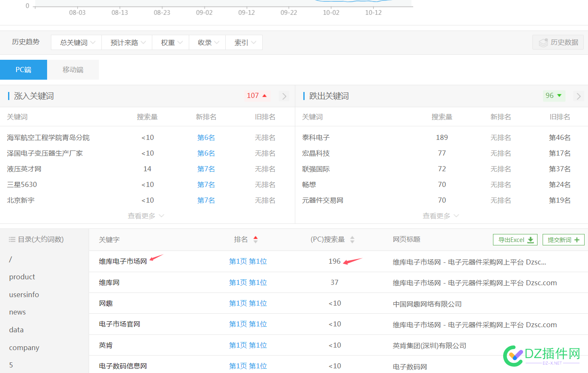The image size is (588, 373).
Task: Click keyword 电子市场官网 in table
Action: click(119, 324)
